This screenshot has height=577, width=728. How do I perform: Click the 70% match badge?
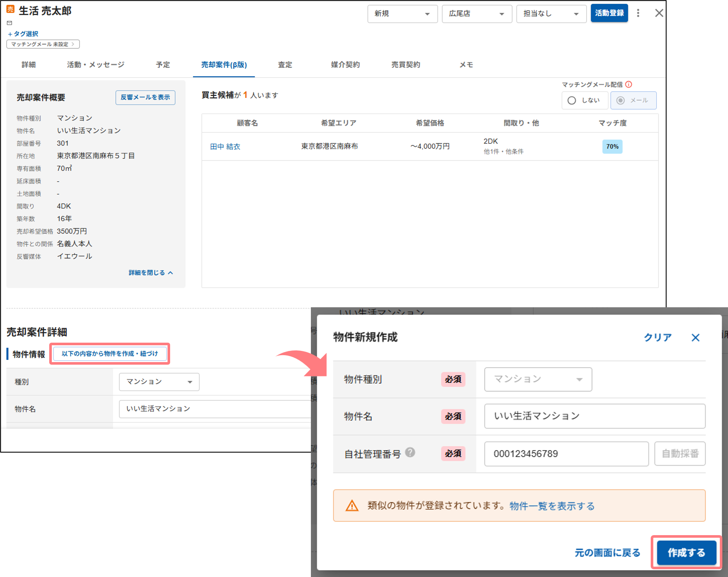(x=612, y=147)
